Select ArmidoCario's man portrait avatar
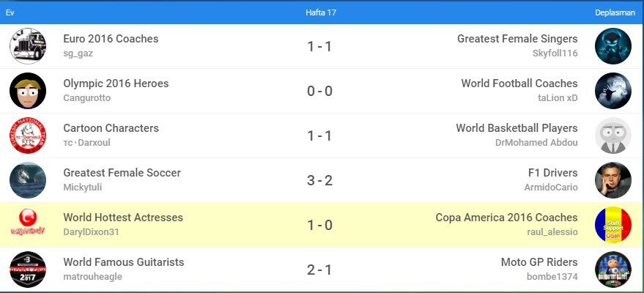Screen dimensions: 644x293 (613, 180)
